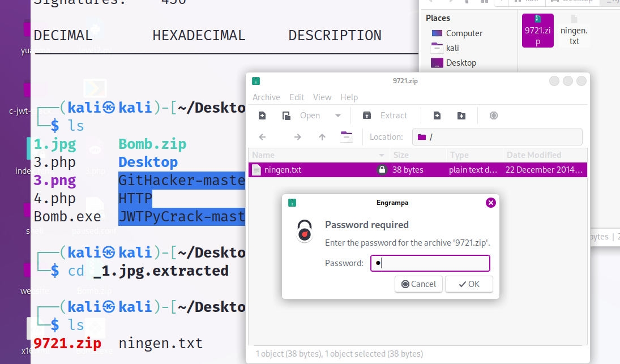Click the stop operation icon in toolbar

click(494, 115)
